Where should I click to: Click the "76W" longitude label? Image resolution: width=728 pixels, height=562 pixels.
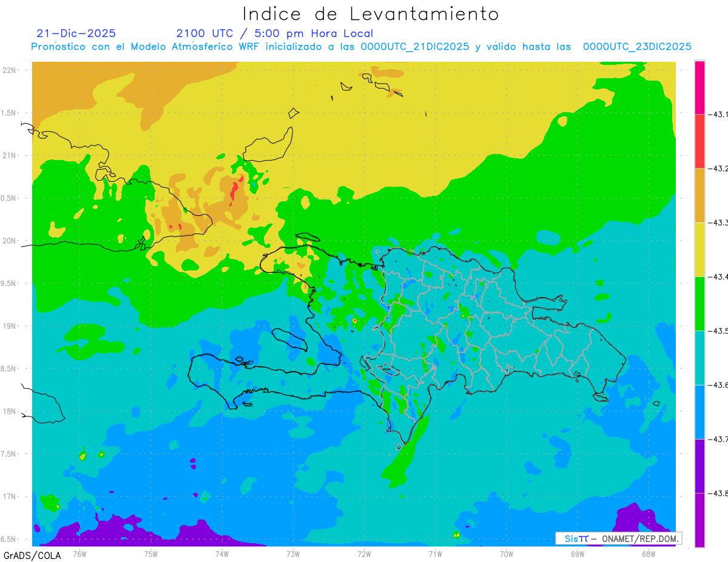(x=79, y=554)
